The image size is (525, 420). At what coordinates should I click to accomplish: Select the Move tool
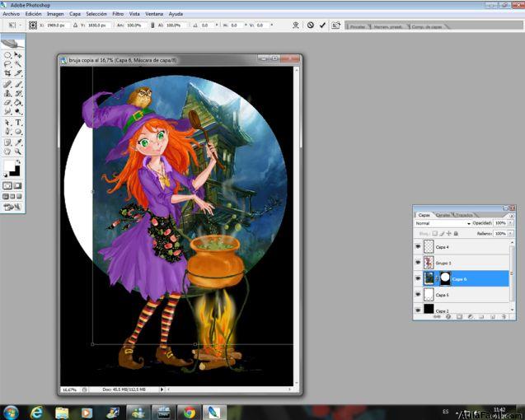click(18, 55)
